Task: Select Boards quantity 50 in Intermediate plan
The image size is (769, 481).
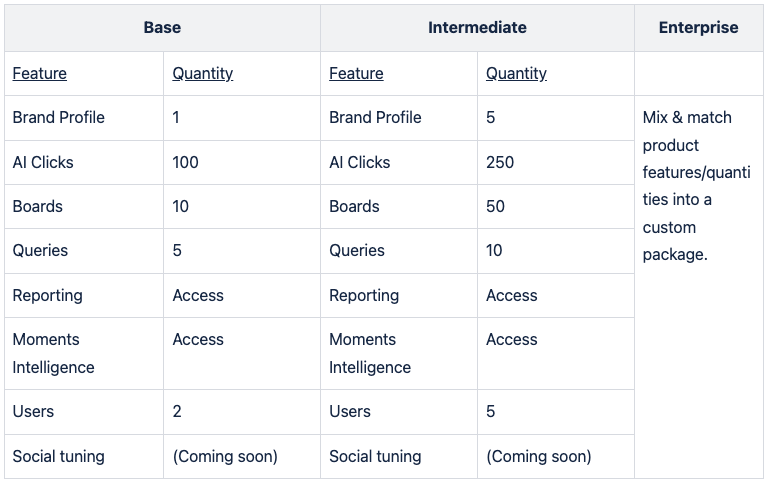Action: [x=496, y=207]
